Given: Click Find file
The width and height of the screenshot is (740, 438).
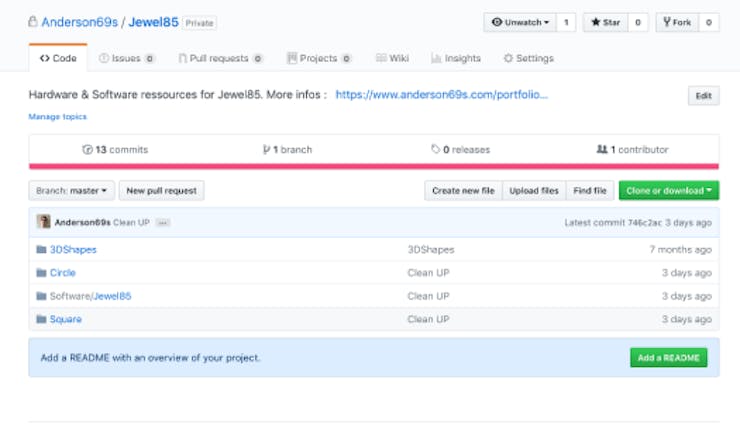Looking at the screenshot, I should pos(590,191).
